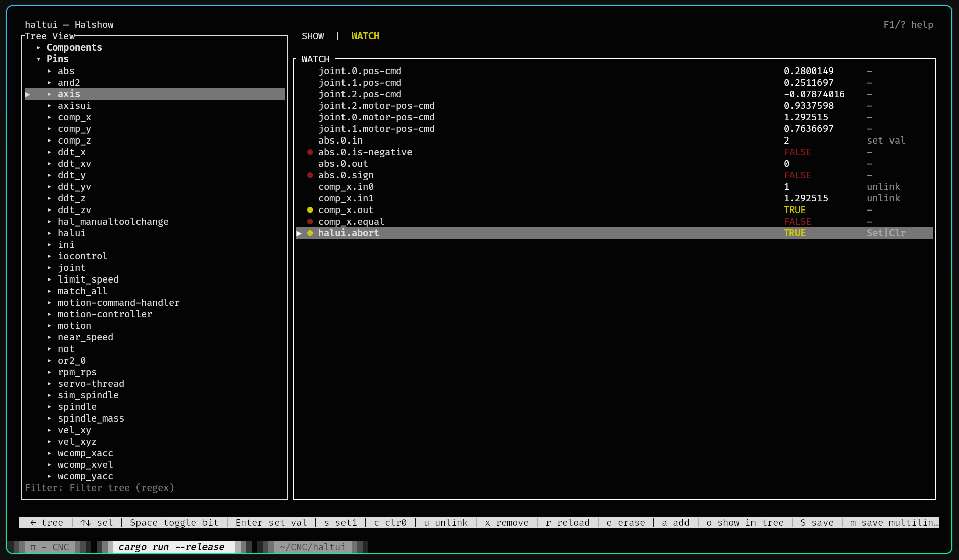Toggle the abs.0.sign red indicator
This screenshot has height=560, width=959.
tap(310, 175)
